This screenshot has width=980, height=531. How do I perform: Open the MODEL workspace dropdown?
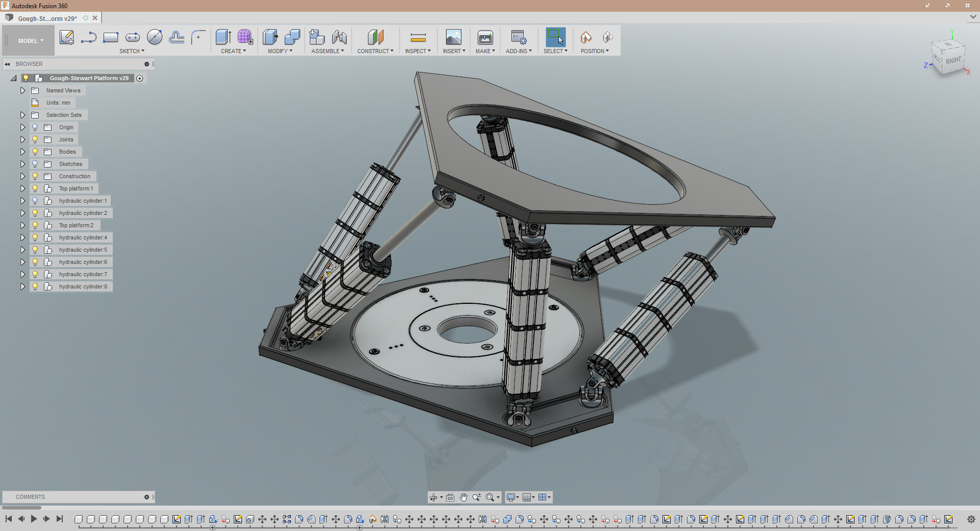(29, 40)
